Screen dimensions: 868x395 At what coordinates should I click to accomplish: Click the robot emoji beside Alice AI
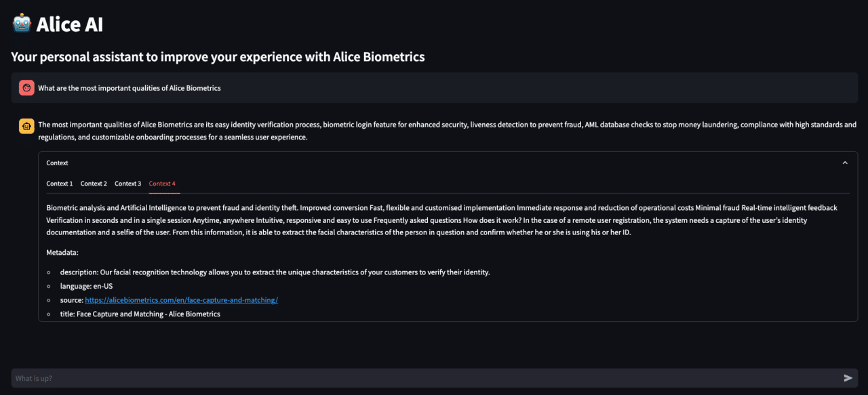pyautogui.click(x=22, y=24)
